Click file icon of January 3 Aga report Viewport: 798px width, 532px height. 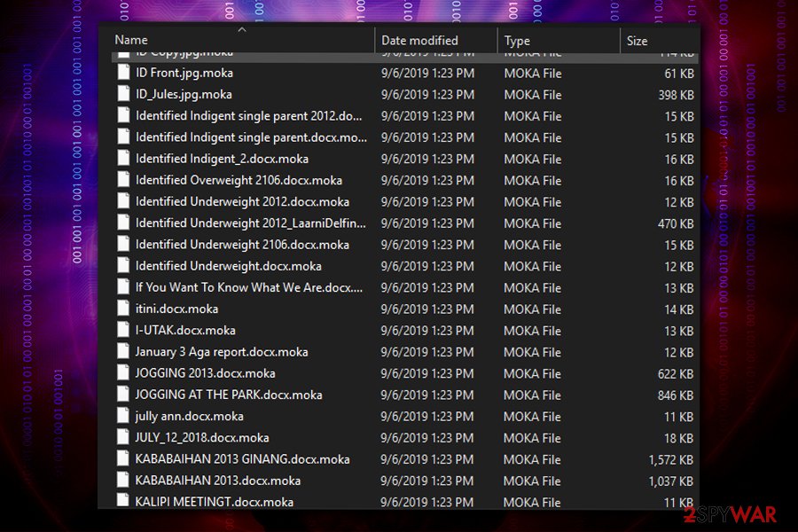123,351
